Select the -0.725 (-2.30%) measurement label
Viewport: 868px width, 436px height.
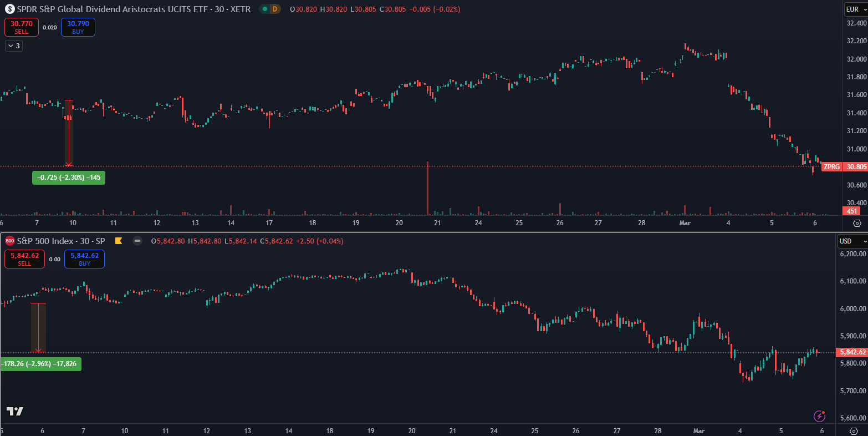(x=69, y=178)
